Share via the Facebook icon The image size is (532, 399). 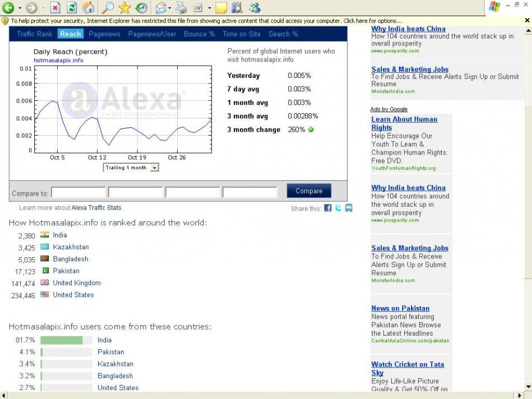point(328,208)
